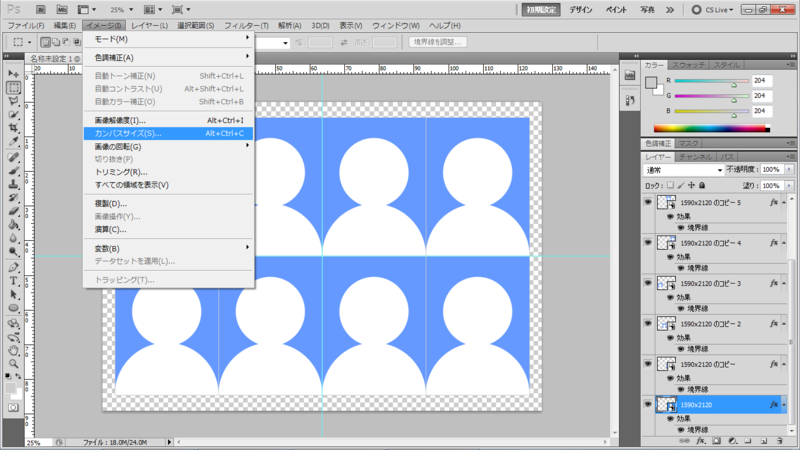Switch to the チャンネル tab
The width and height of the screenshot is (800, 450).
pos(695,157)
